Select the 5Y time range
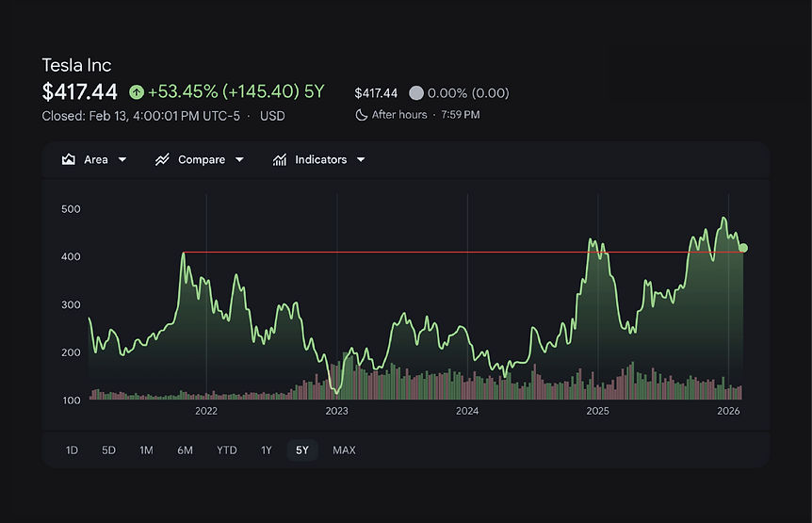Viewport: 812px width, 523px height. tap(302, 450)
